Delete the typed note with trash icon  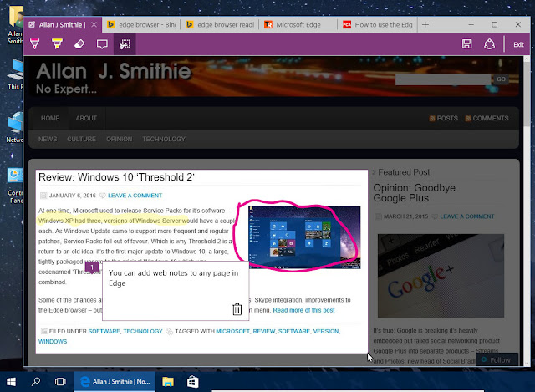pos(237,309)
